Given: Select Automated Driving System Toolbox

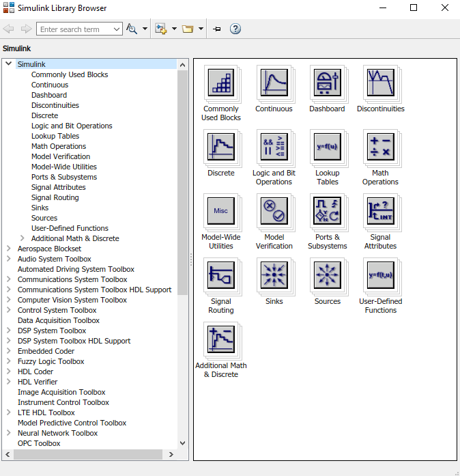Looking at the screenshot, I should click(76, 269).
